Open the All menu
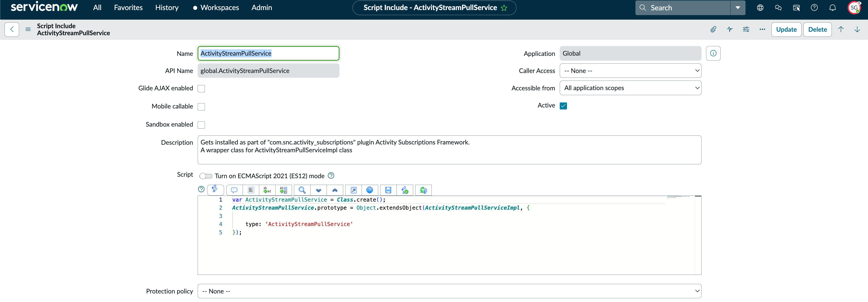Viewport: 868px width, 302px height. click(97, 7)
